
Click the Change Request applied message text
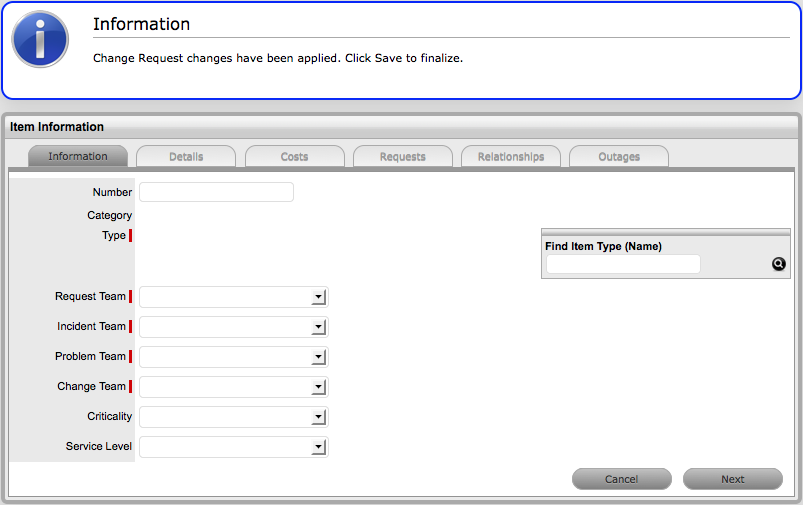[x=278, y=58]
